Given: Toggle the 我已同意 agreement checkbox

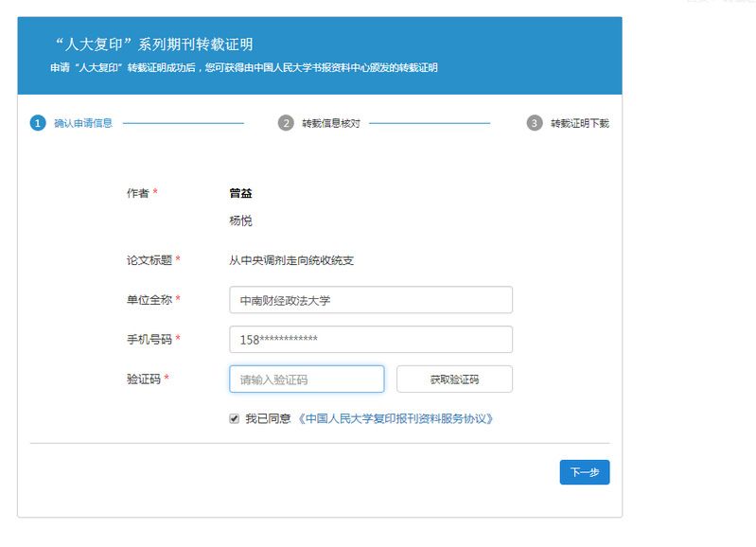Looking at the screenshot, I should pyautogui.click(x=234, y=418).
